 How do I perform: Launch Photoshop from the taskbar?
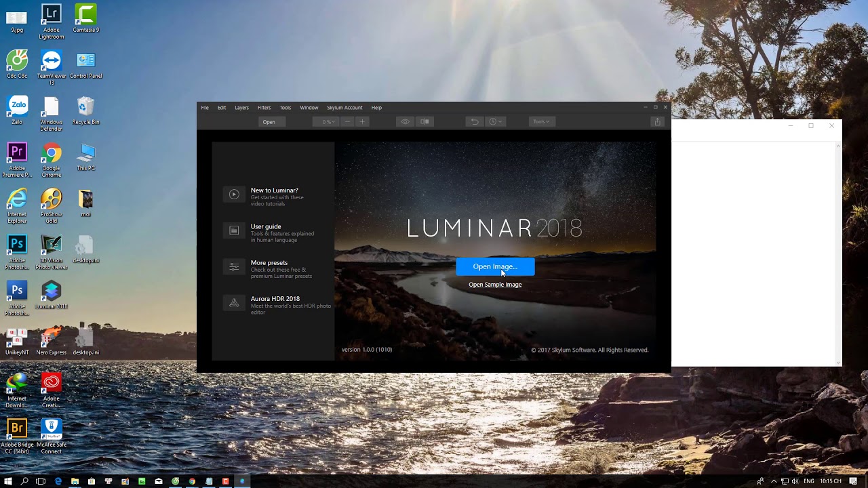click(17, 243)
